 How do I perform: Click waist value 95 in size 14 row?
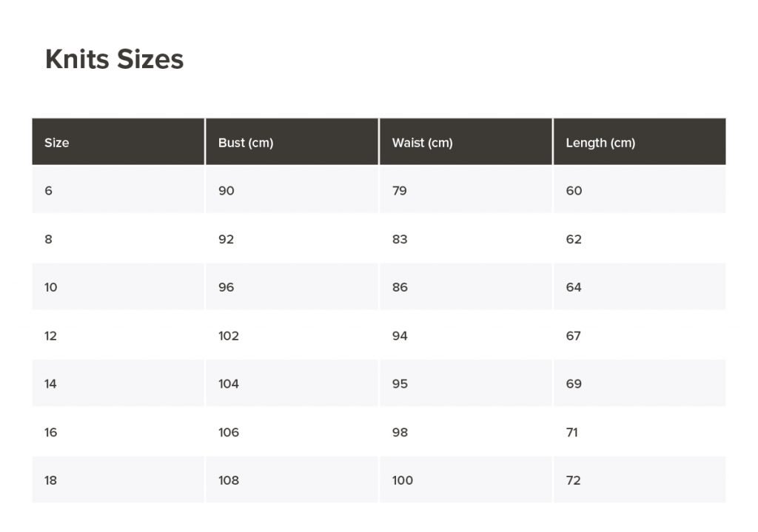(400, 384)
